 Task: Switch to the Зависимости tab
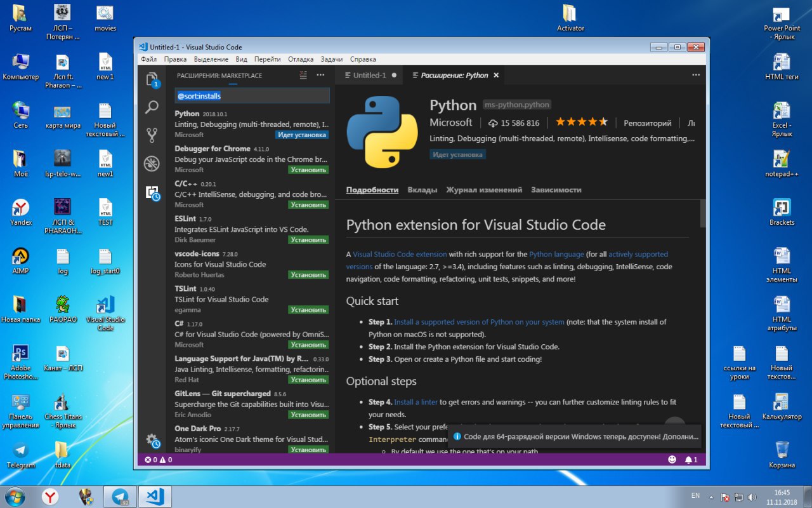556,190
